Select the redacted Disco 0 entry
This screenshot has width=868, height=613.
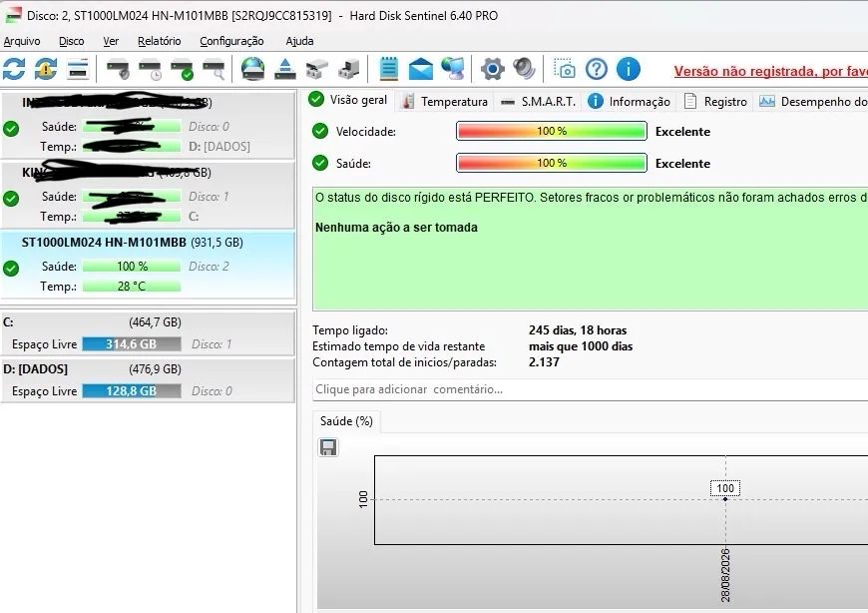(149, 125)
